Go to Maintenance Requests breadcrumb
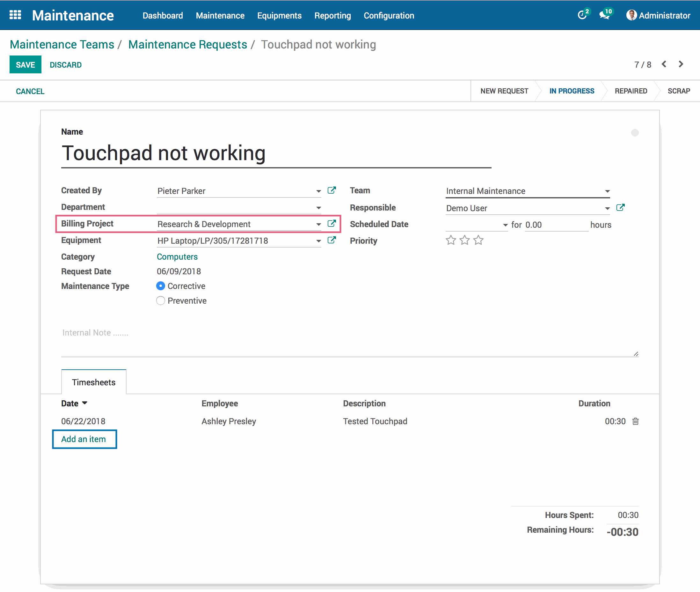Screen dimensions: 700x592 pos(188,44)
